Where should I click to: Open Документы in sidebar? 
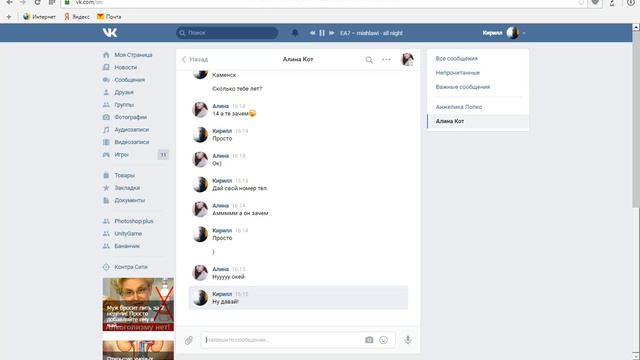(129, 200)
